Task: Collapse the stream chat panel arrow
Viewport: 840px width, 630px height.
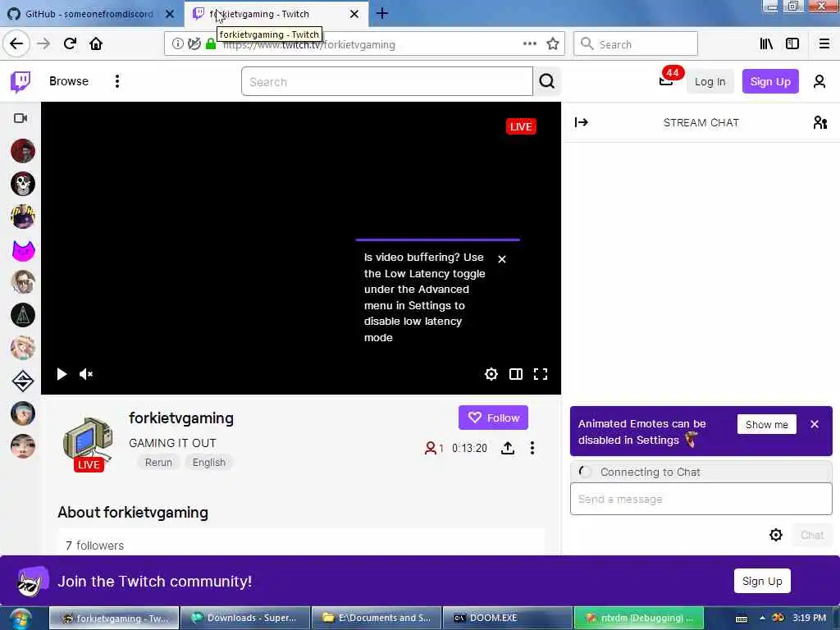Action: click(x=582, y=123)
